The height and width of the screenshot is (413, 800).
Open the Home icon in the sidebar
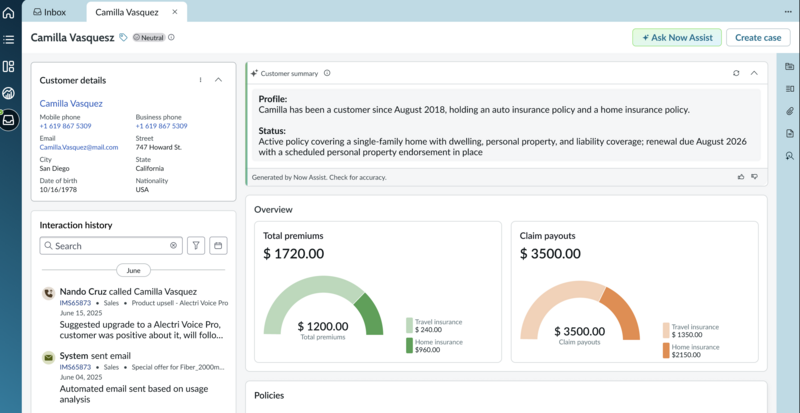[x=9, y=13]
